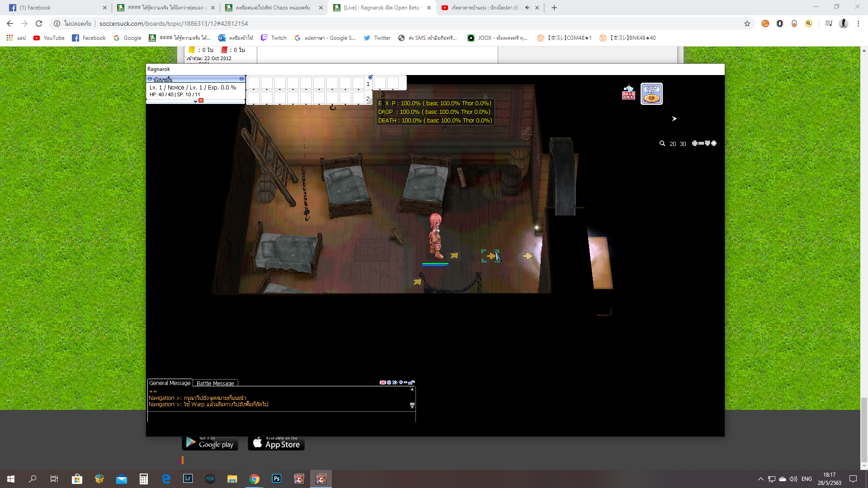Open the Google Play download badge
The height and width of the screenshot is (488, 868).
[x=210, y=443]
